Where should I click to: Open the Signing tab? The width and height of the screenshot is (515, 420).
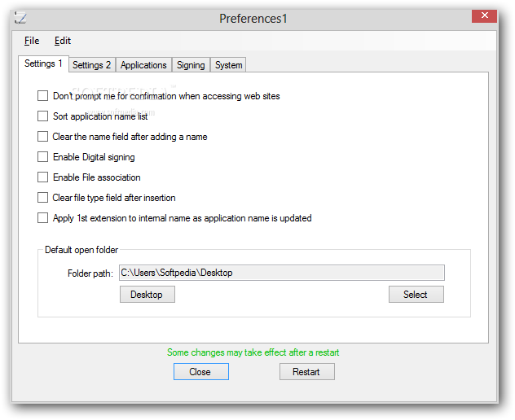[x=191, y=64]
